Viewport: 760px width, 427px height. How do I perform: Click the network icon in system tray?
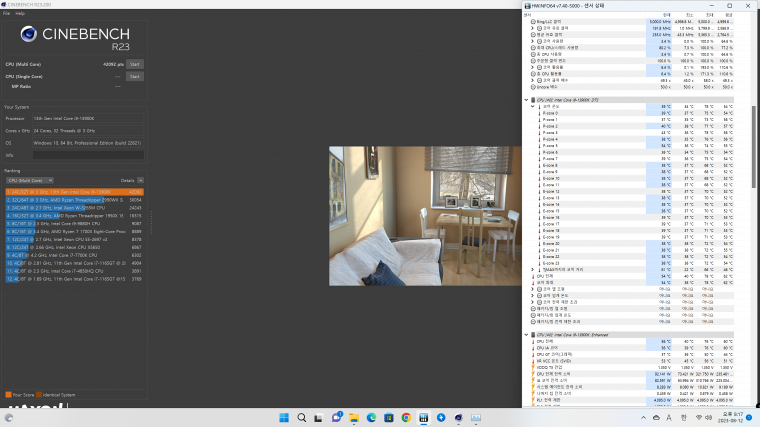699,417
